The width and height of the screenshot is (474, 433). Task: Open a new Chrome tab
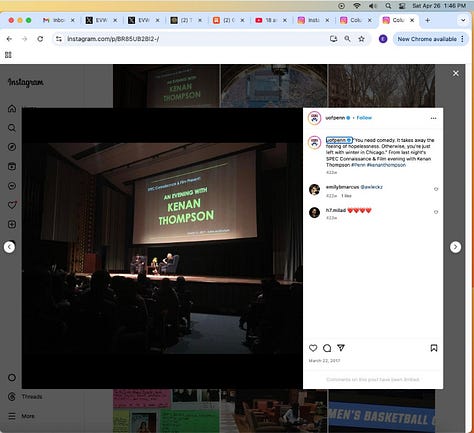427,20
